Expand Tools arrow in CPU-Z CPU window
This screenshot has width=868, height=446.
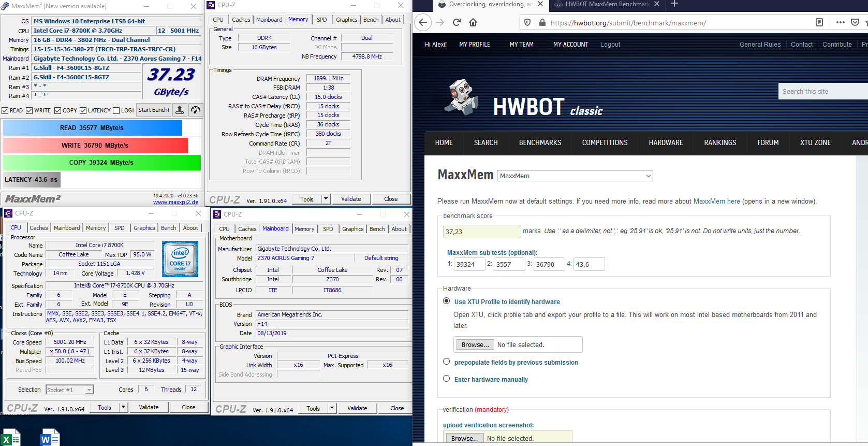coord(123,407)
